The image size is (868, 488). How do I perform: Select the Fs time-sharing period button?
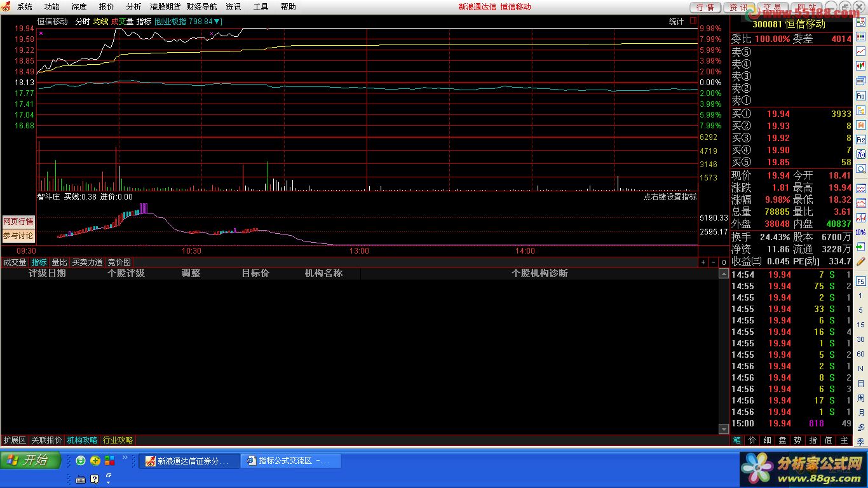click(861, 281)
